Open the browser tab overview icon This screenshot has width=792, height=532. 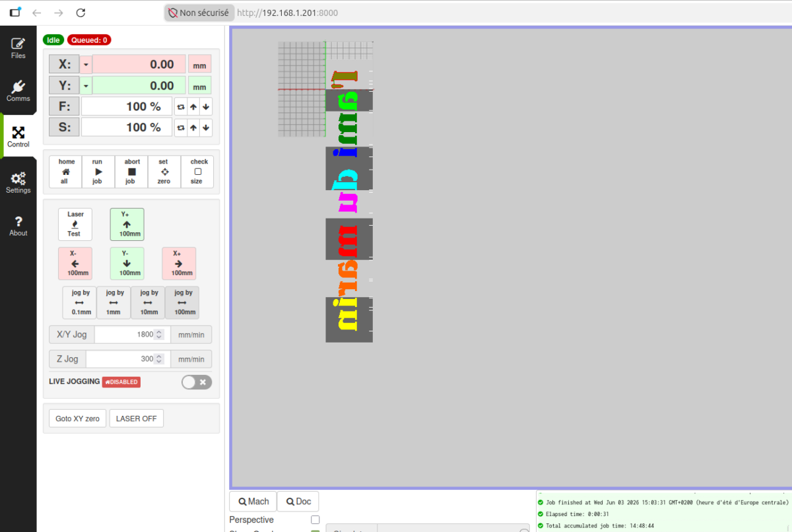pos(15,13)
